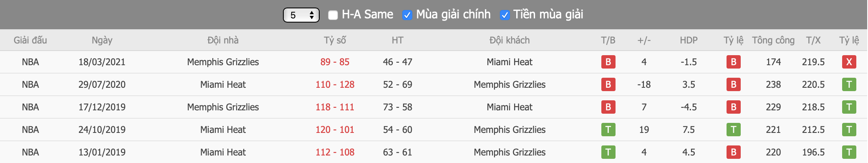The width and height of the screenshot is (868, 163).
Task: Select the Ngày column header
Action: [x=102, y=41]
